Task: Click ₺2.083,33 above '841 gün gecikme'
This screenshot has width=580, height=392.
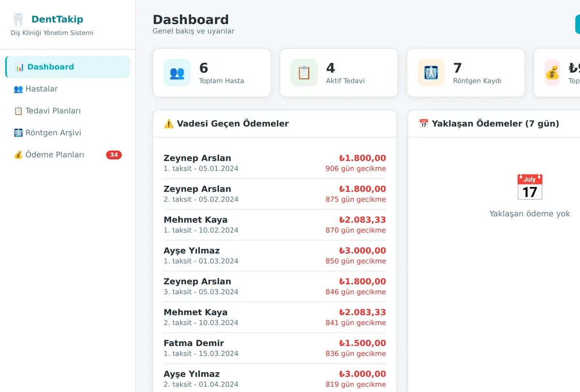Action: coord(362,312)
